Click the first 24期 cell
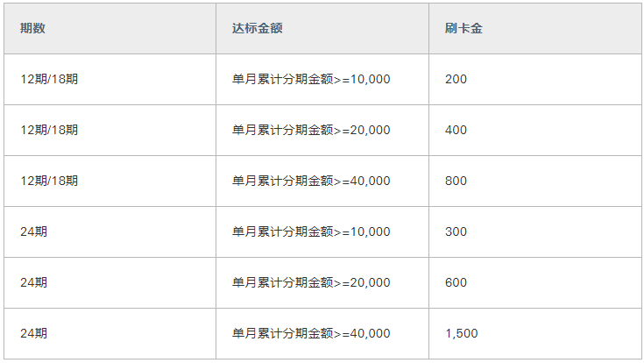The image size is (644, 363). coord(110,231)
